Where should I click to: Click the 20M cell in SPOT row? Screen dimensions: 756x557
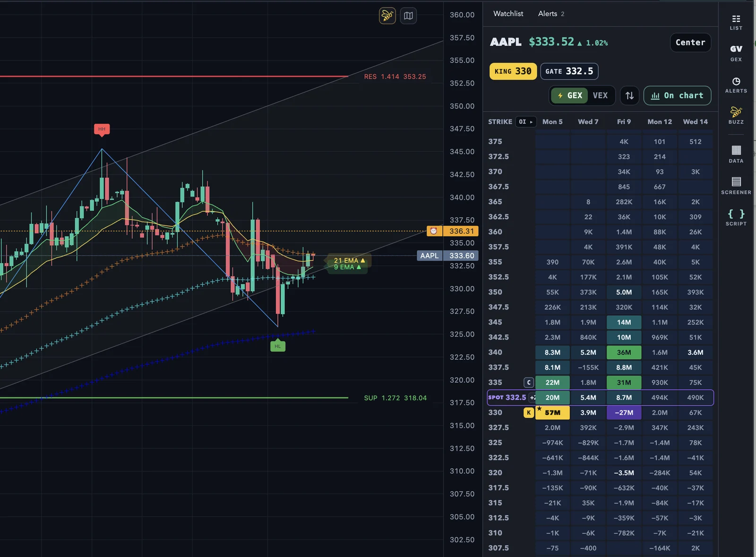[552, 398]
